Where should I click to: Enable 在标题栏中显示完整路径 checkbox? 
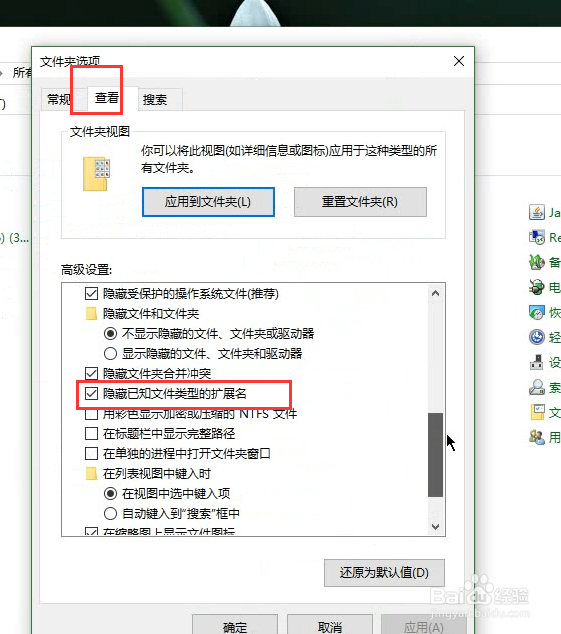pyautogui.click(x=91, y=433)
